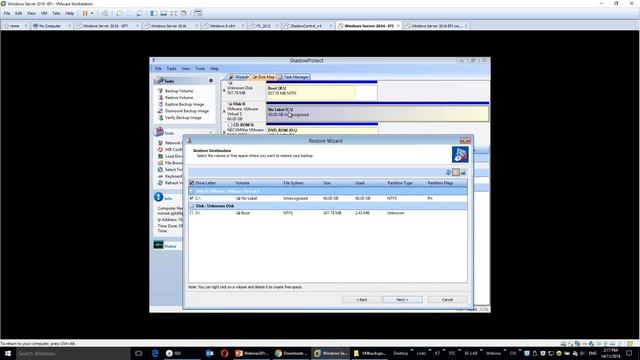Click the highlighted middle wizard toolbar icon
The height and width of the screenshot is (360, 640).
coord(456,172)
